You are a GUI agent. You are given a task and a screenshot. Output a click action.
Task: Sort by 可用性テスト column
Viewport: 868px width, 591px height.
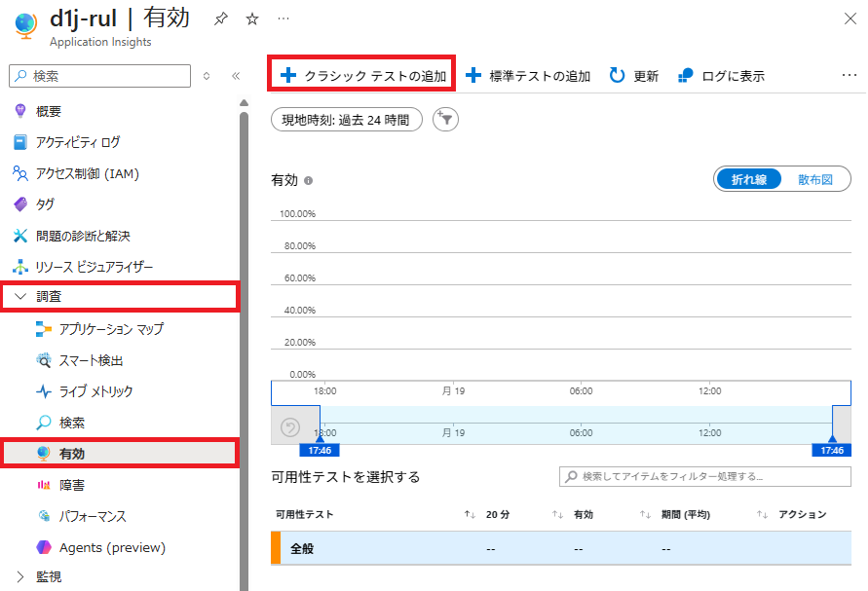tap(470, 514)
